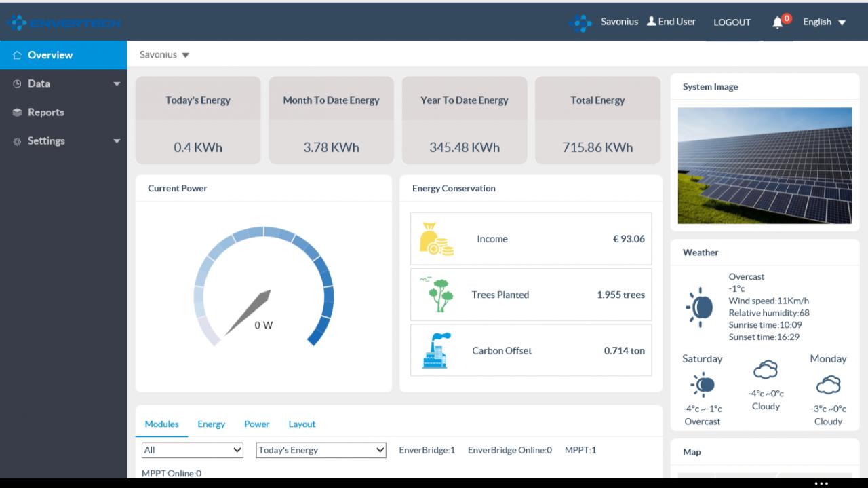868x488 pixels.
Task: Click Monday's cloudy forecast icon
Action: tap(828, 385)
